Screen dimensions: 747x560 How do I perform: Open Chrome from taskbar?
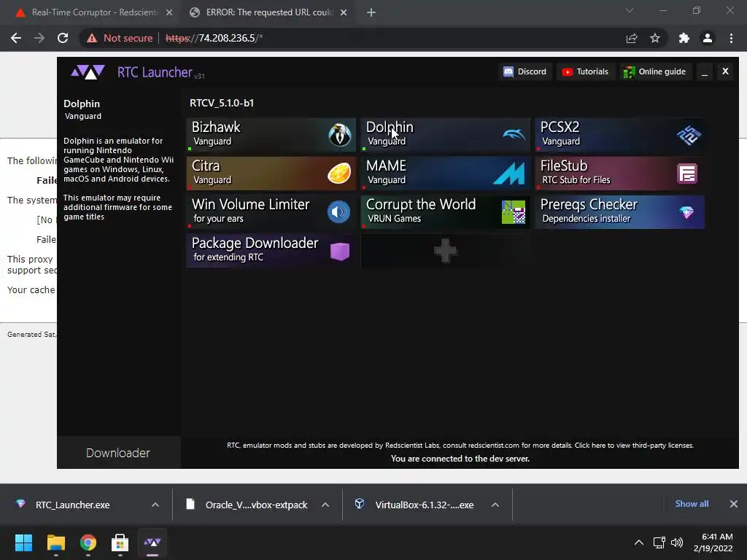88,542
